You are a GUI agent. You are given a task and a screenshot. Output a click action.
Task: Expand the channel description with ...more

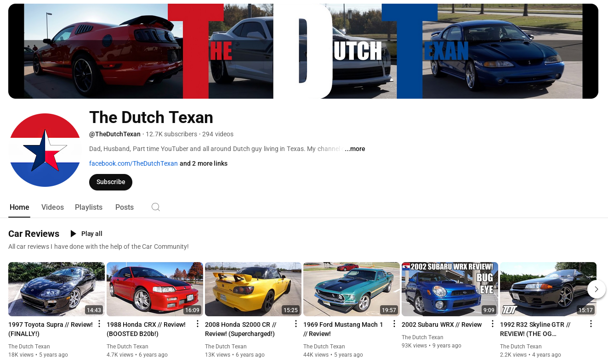(355, 149)
